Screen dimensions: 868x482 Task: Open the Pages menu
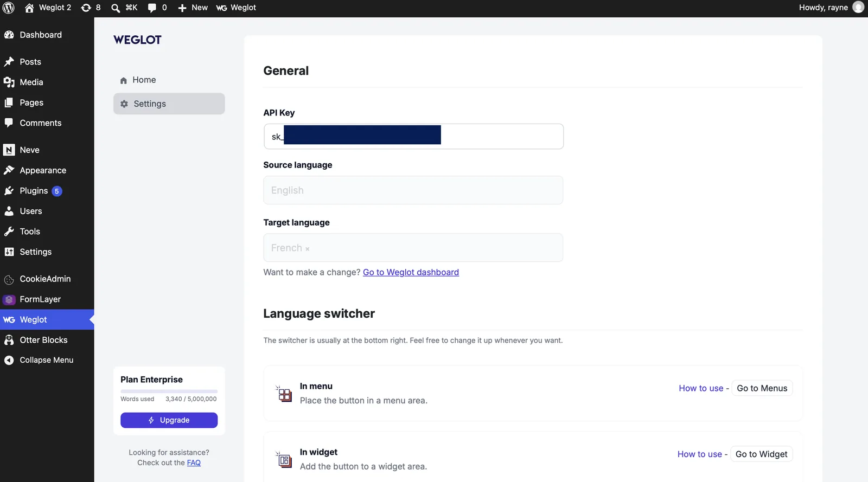47,102
